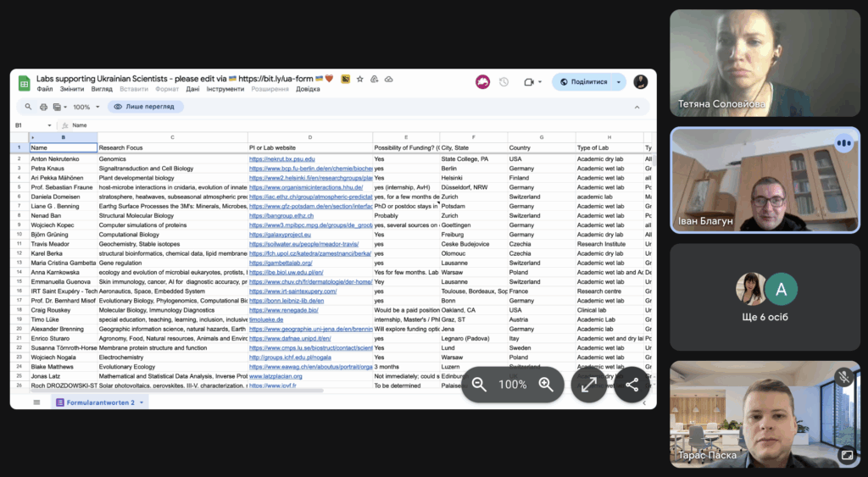Screen dimensions: 868x477
Task: Expand the Formularantworten 2 sheet tab menu
Action: (x=142, y=402)
